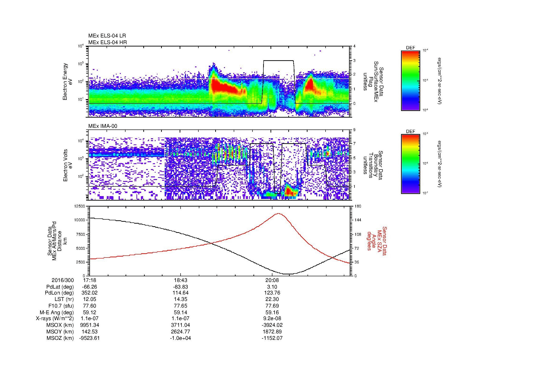Screen dimensions: 555x392
Task: Click the M-E Ang value '59.14'
Action: coord(181,312)
